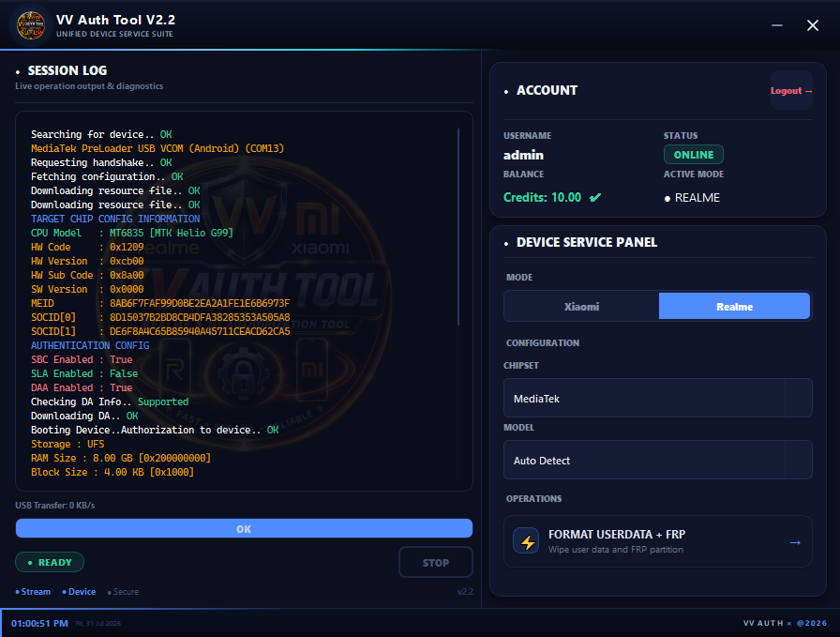Select the Realme mode

(734, 306)
